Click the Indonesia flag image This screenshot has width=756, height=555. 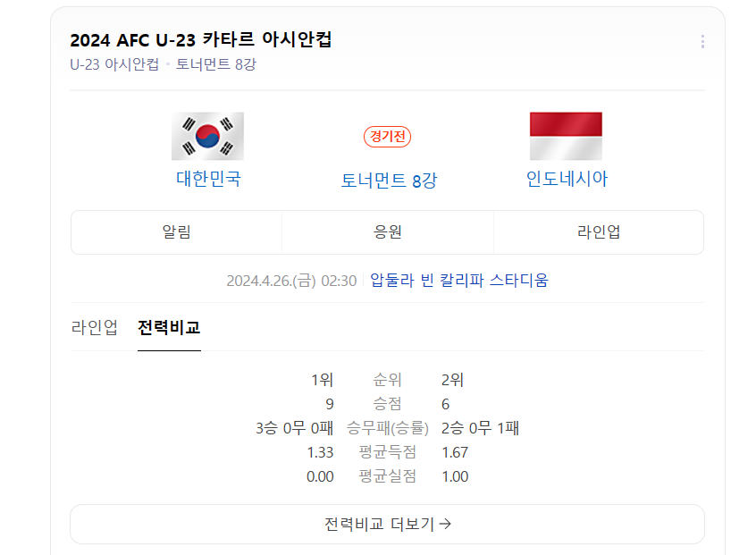(566, 134)
